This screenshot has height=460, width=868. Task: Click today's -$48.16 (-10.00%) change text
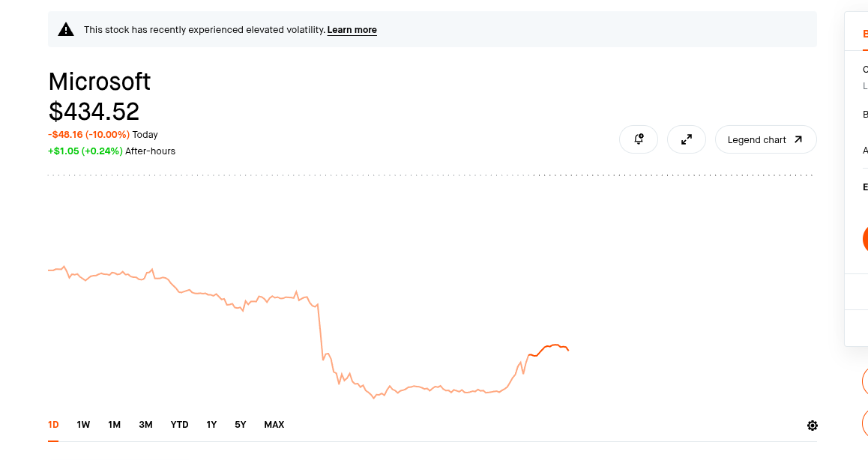click(x=88, y=135)
